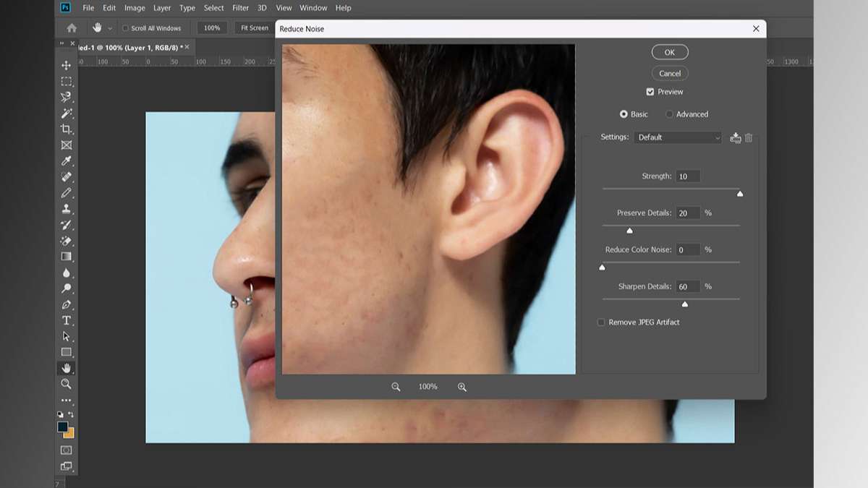868x488 pixels.
Task: Open Hand tool preset picker arrow
Action: tap(110, 28)
